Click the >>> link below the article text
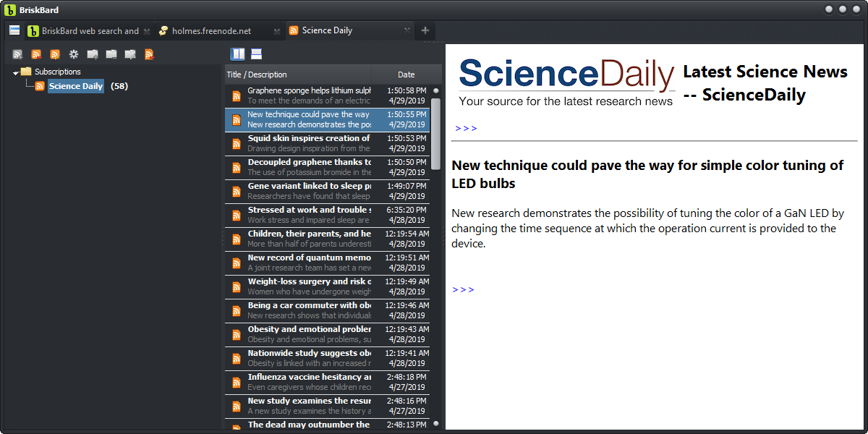 464,289
